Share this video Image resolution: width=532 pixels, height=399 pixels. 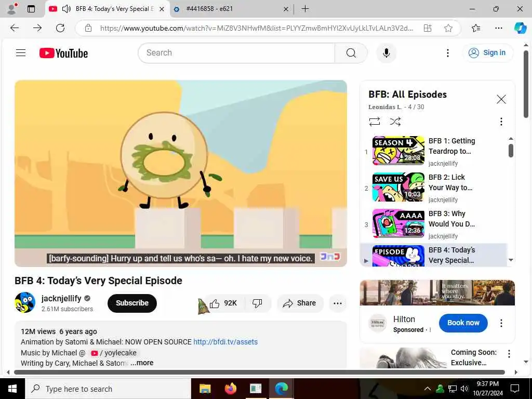coord(300,303)
